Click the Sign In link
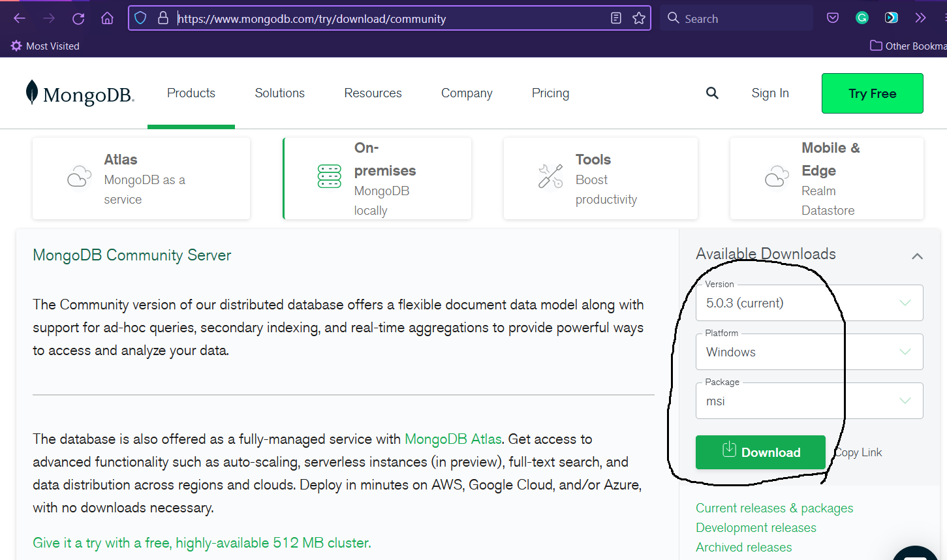This screenshot has height=560, width=947. [x=770, y=93]
